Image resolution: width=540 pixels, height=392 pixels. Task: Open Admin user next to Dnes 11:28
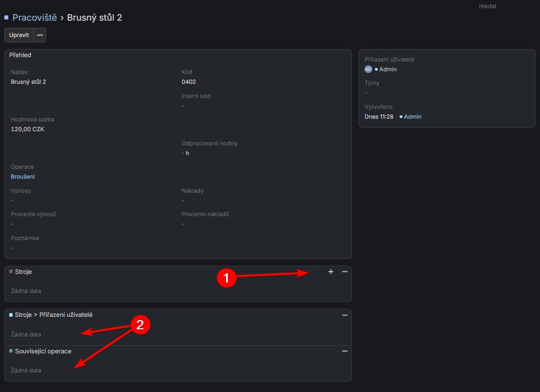pos(412,117)
